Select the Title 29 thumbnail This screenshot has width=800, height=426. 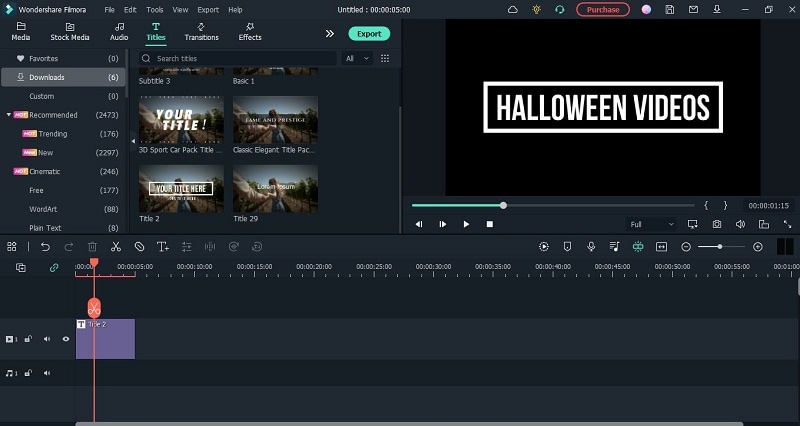(276, 189)
